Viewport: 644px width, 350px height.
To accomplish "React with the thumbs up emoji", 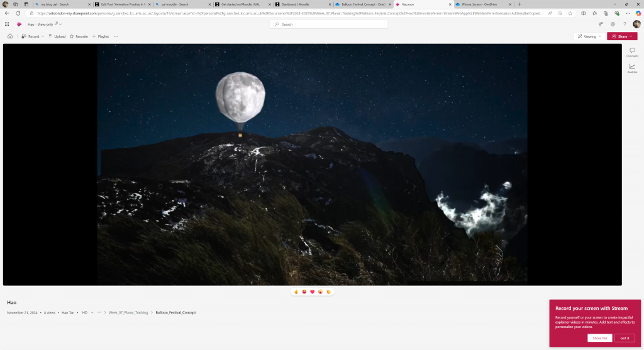I will (x=296, y=292).
